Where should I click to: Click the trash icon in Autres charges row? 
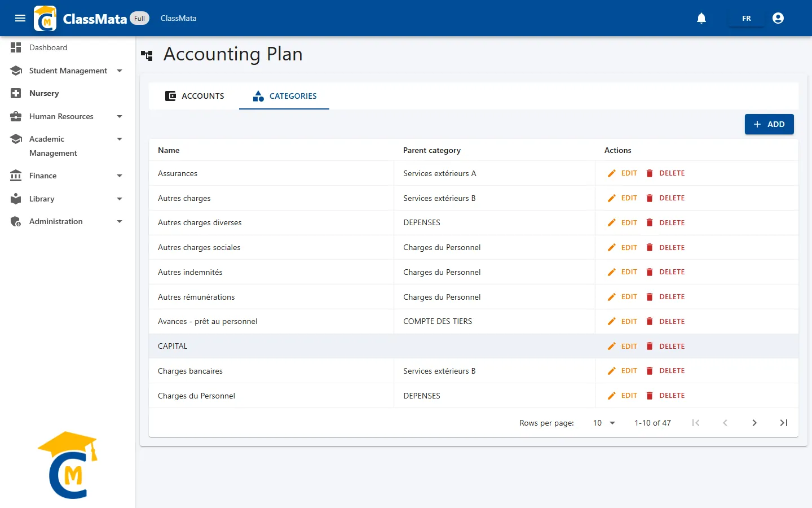pyautogui.click(x=650, y=198)
